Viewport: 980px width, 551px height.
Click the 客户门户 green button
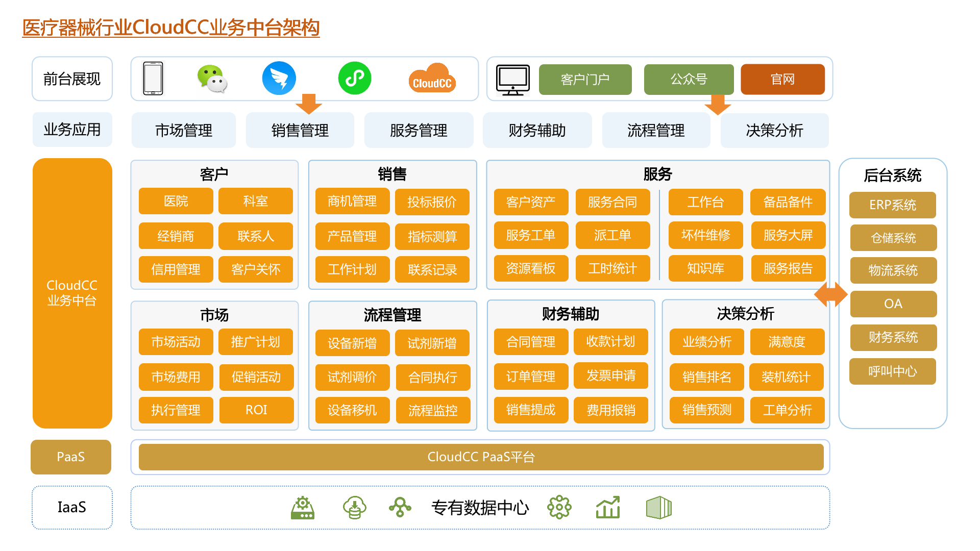click(x=585, y=80)
